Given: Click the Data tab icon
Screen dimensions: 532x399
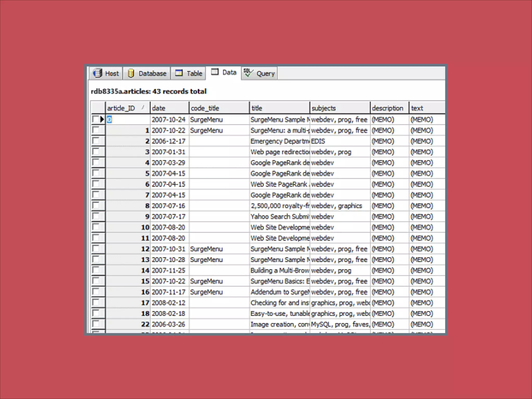Looking at the screenshot, I should coord(215,72).
